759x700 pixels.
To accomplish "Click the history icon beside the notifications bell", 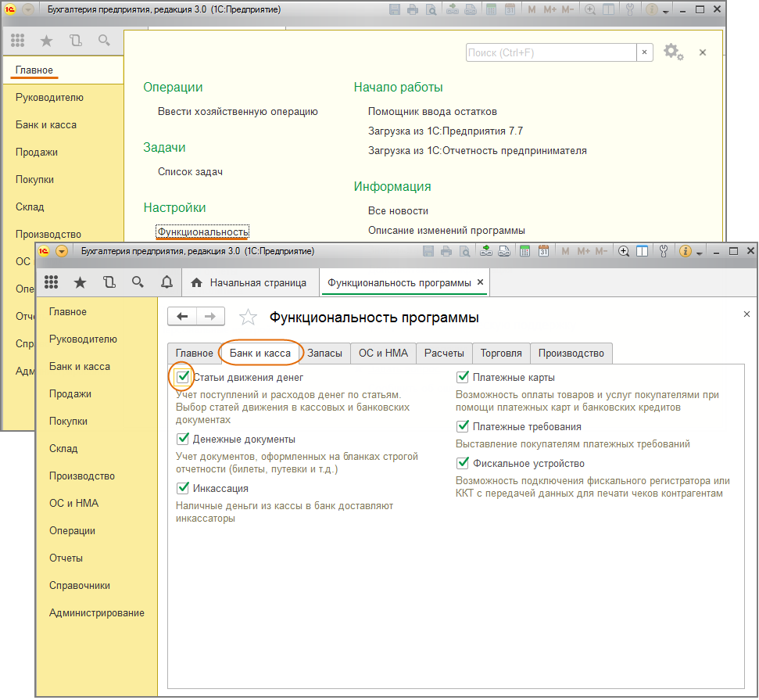I will 109,282.
